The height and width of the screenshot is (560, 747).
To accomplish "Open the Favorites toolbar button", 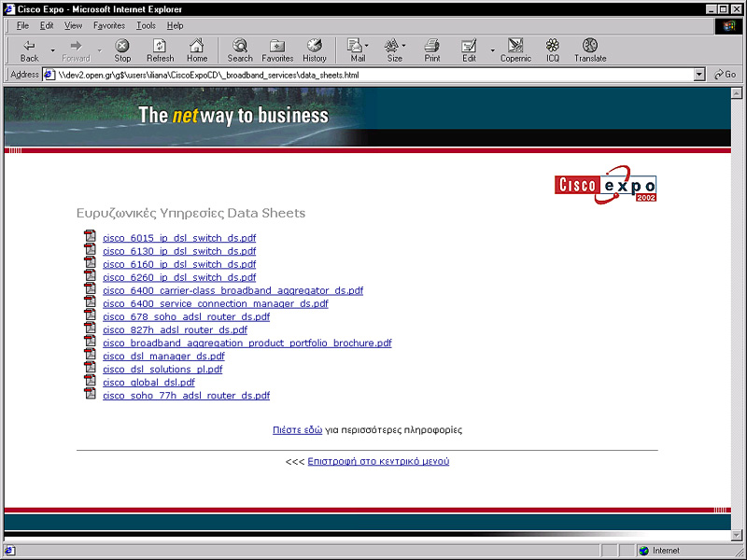I will coord(277,50).
